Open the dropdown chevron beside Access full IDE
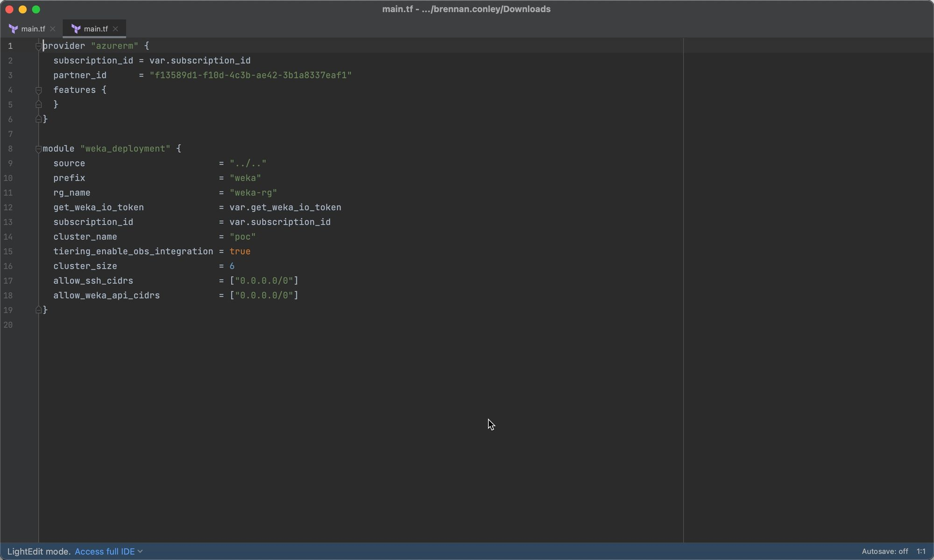 tap(140, 552)
